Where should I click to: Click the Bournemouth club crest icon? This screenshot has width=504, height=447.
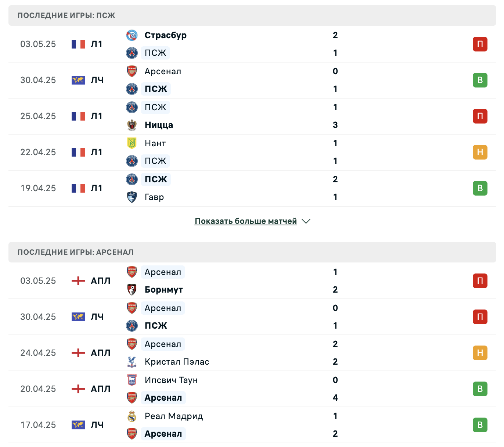(x=132, y=290)
